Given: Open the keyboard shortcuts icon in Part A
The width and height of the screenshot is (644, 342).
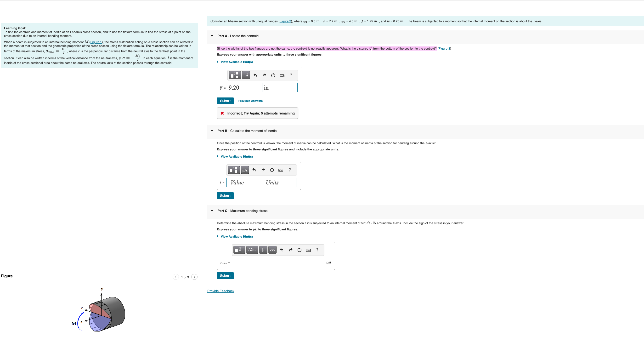Looking at the screenshot, I should coord(282,75).
